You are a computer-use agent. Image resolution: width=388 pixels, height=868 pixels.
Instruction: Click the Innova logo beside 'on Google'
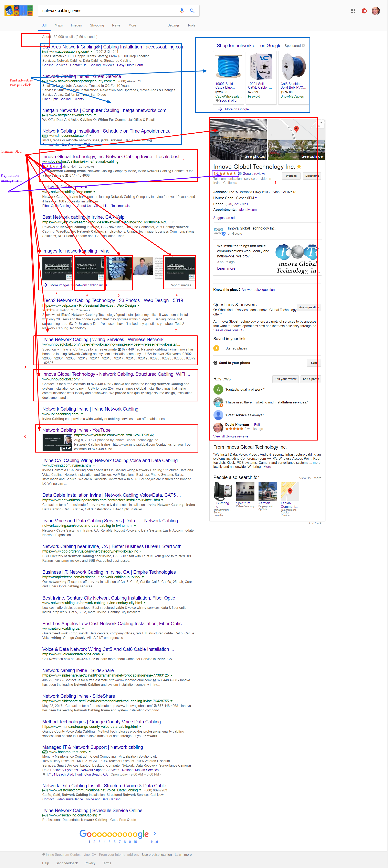point(219,231)
